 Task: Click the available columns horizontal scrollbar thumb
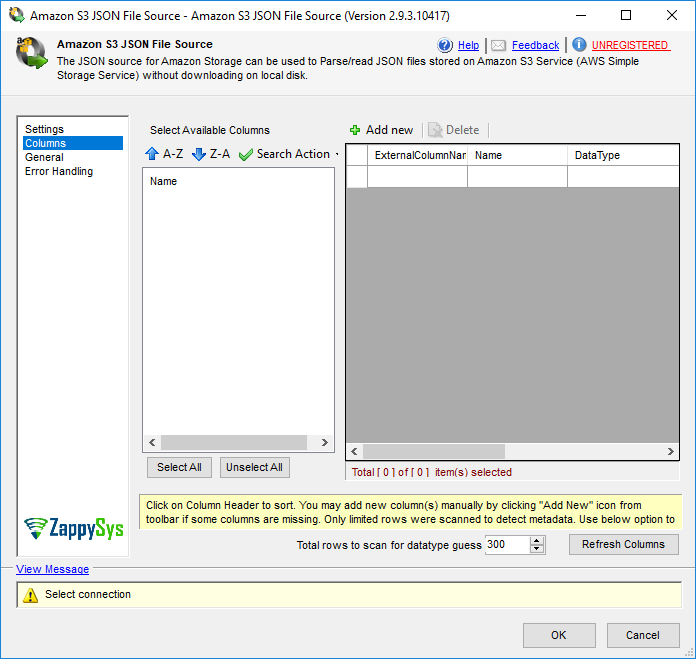(234, 442)
